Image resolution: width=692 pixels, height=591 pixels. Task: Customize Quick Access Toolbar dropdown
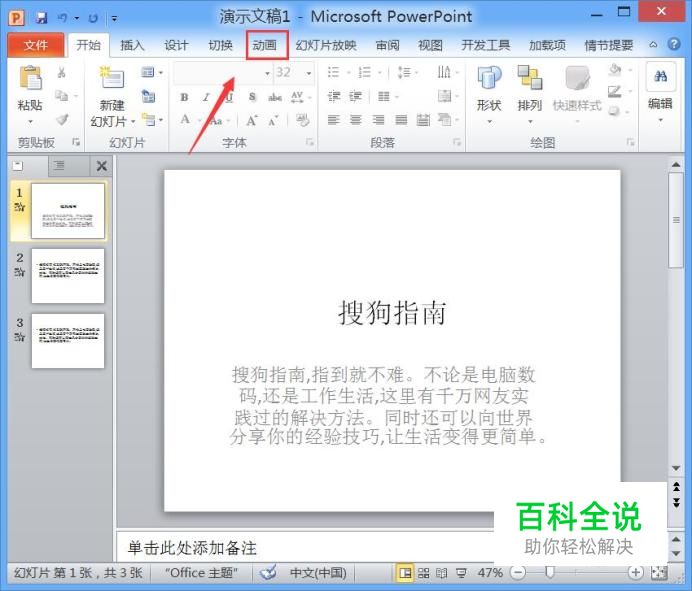(x=114, y=19)
